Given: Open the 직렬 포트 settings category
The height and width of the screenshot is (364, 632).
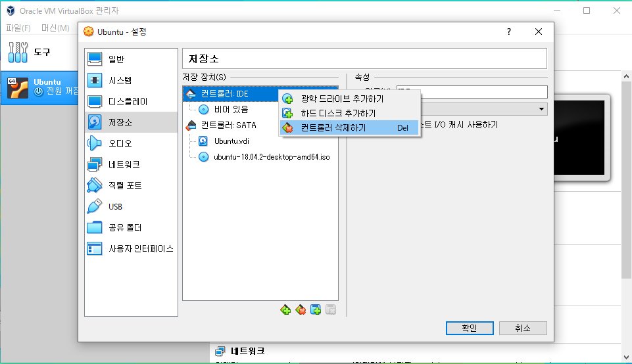Looking at the screenshot, I should (x=131, y=185).
